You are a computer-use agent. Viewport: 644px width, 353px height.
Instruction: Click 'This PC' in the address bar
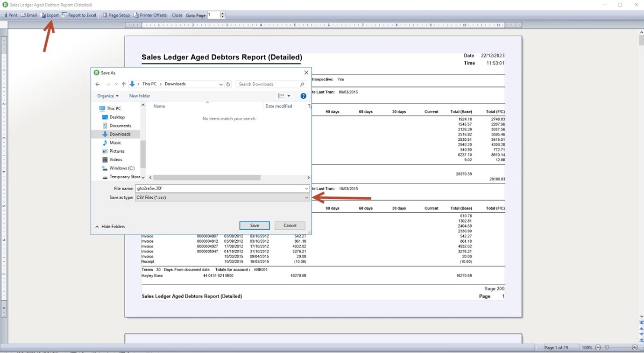click(149, 84)
